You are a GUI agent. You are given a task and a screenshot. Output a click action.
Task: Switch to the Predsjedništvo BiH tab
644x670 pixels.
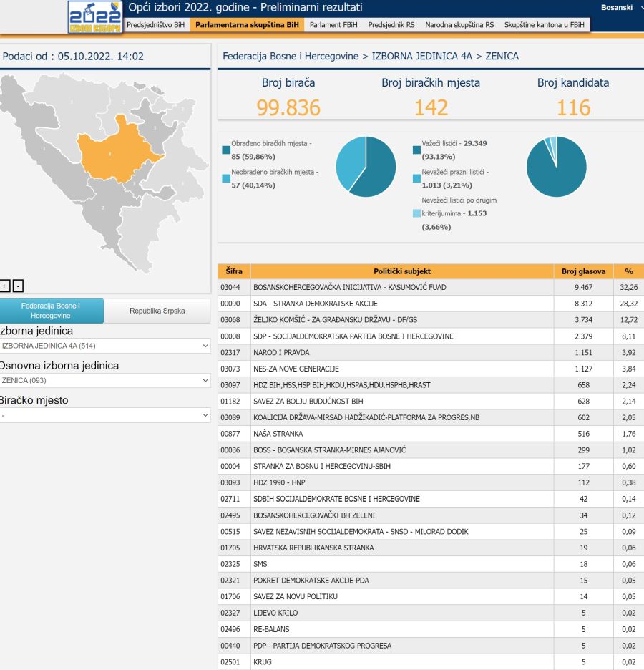155,24
